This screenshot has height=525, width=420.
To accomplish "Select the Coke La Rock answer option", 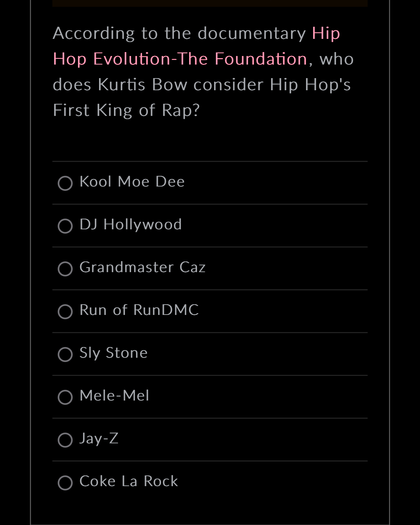I will pyautogui.click(x=66, y=483).
